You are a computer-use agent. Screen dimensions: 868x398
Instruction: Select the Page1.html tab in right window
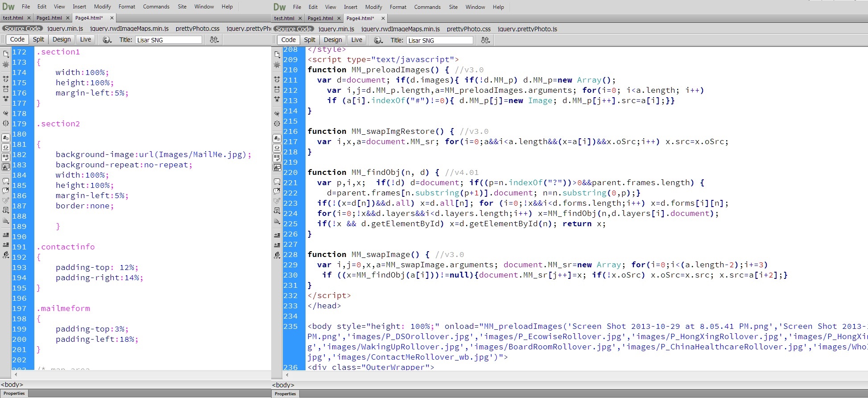[320, 18]
